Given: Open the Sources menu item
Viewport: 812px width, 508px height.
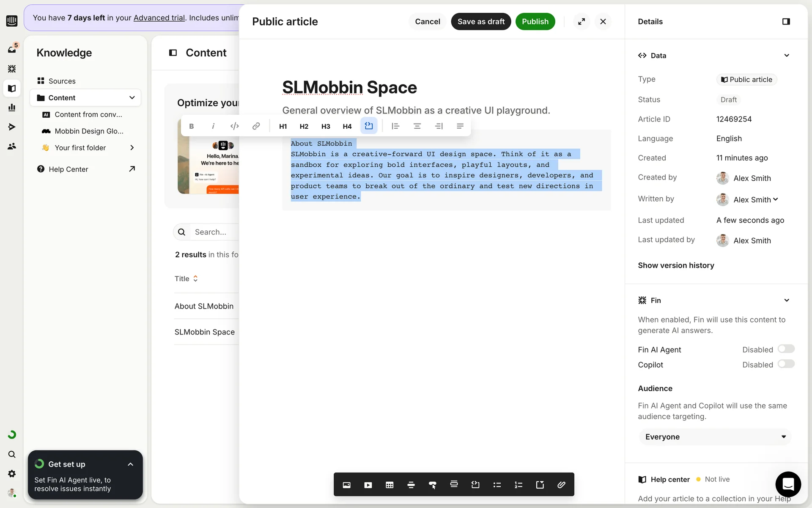Looking at the screenshot, I should coord(62,81).
